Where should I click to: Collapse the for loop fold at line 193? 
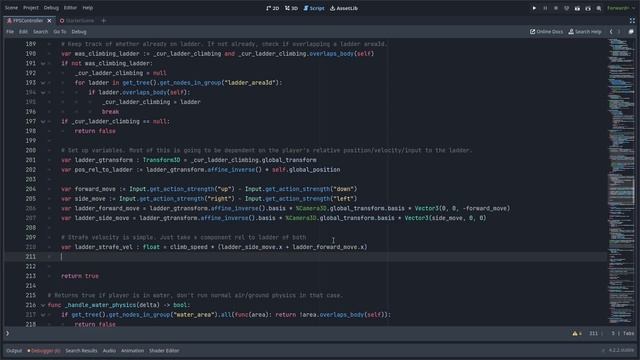[x=43, y=83]
